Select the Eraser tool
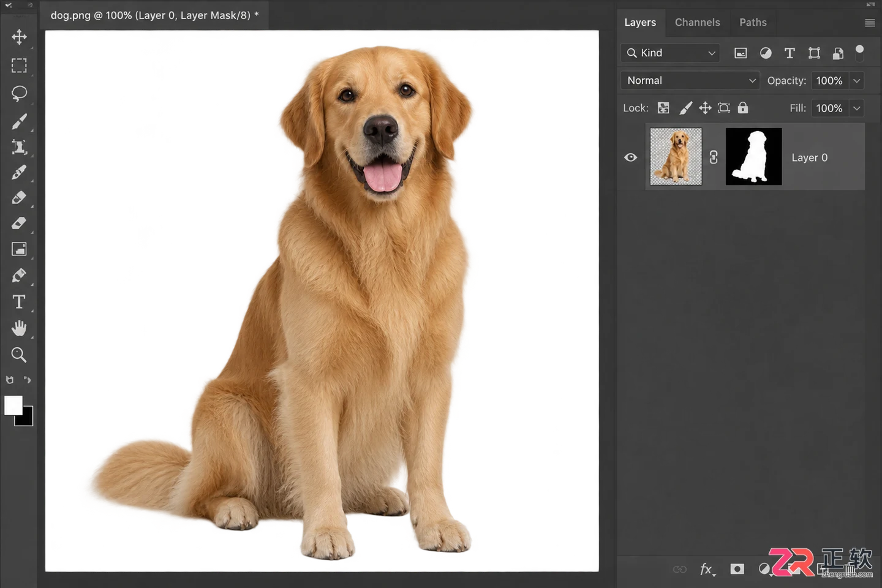The width and height of the screenshot is (882, 588). (x=19, y=223)
